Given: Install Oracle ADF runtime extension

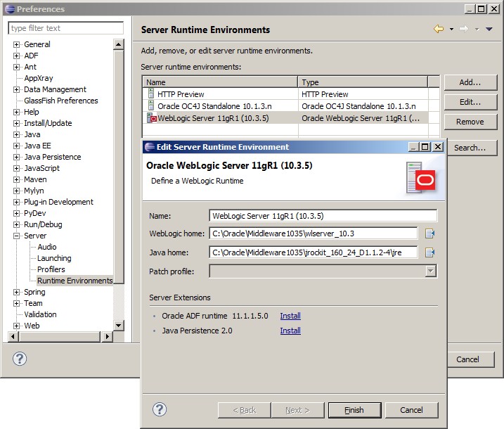Looking at the screenshot, I should coord(290,316).
